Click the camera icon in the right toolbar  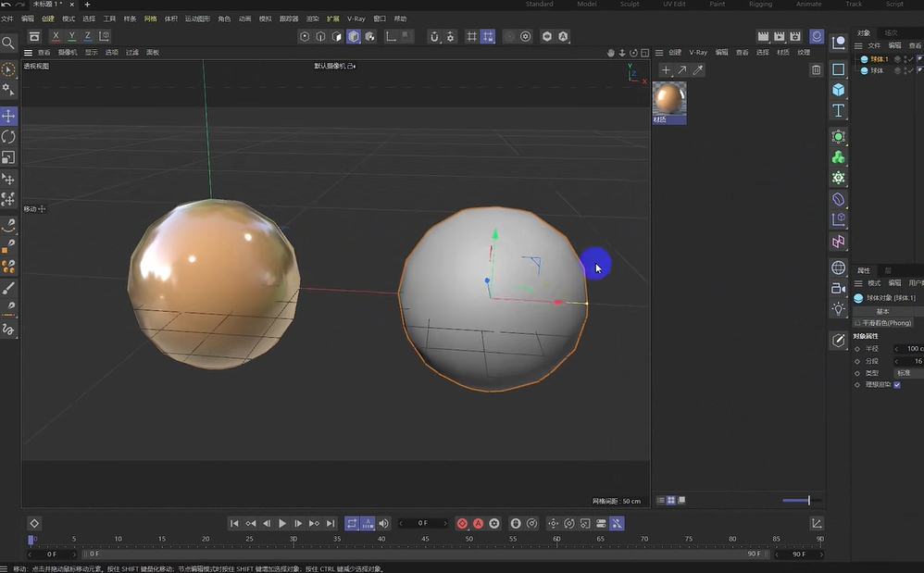(x=839, y=288)
